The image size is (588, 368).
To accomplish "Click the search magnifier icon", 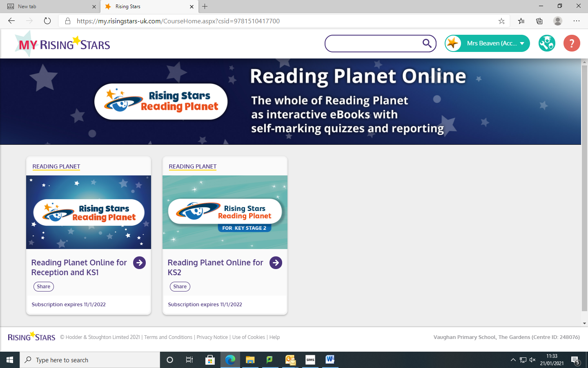I will pos(427,43).
